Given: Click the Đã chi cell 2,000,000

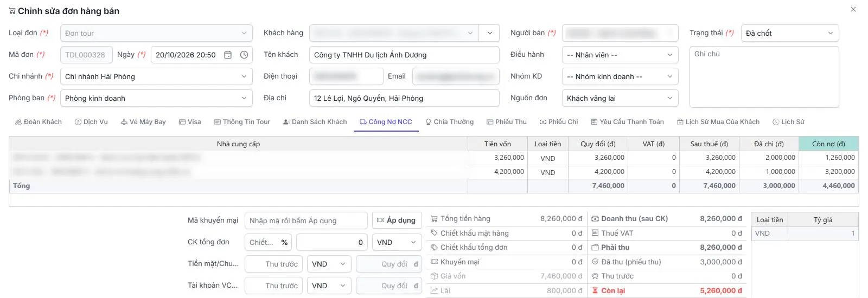Looking at the screenshot, I should 769,158.
